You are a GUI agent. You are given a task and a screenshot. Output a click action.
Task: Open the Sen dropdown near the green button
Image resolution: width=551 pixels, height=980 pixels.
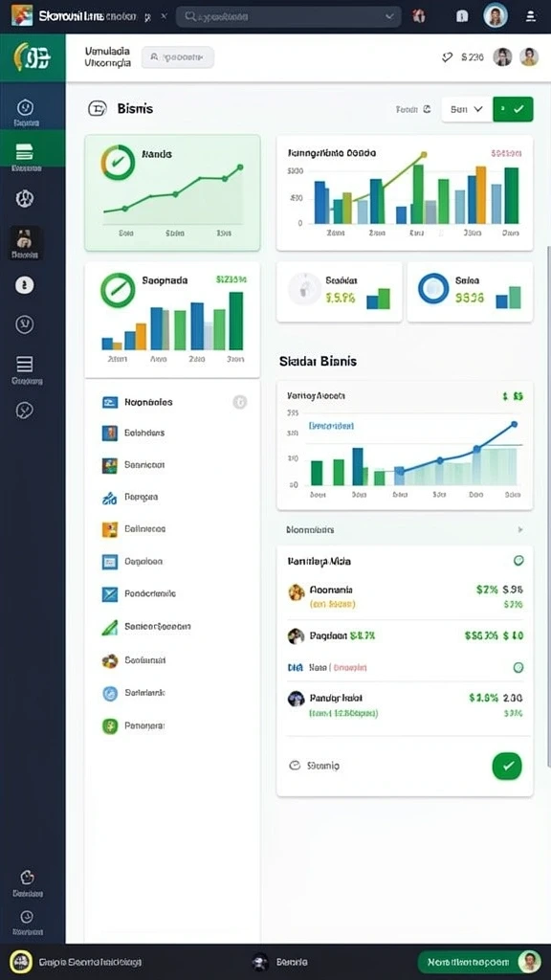pos(466,109)
